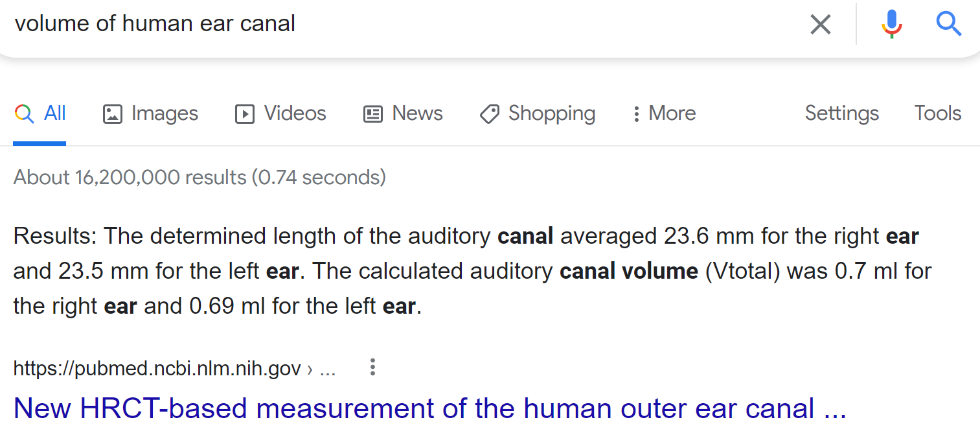Image resolution: width=980 pixels, height=433 pixels.
Task: Click the price tag icon for Shopping
Action: [x=489, y=114]
